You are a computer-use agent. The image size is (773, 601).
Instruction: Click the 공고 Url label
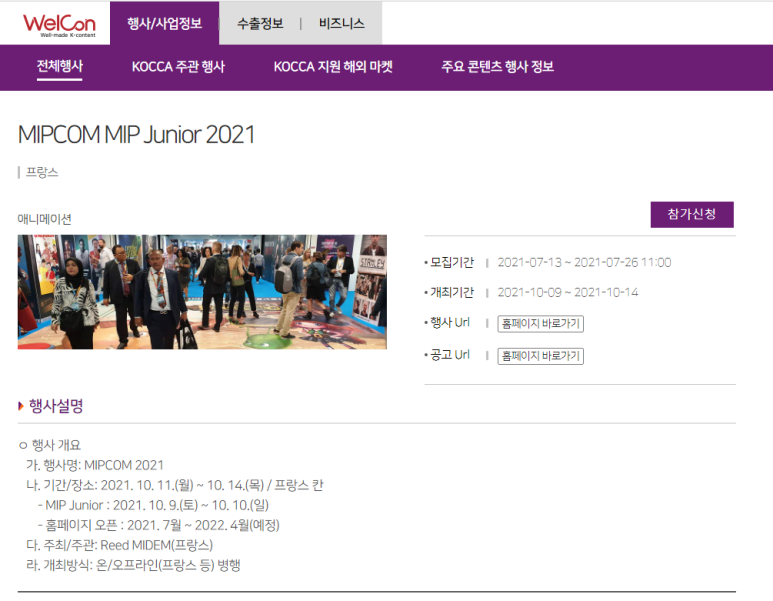pyautogui.click(x=450, y=355)
